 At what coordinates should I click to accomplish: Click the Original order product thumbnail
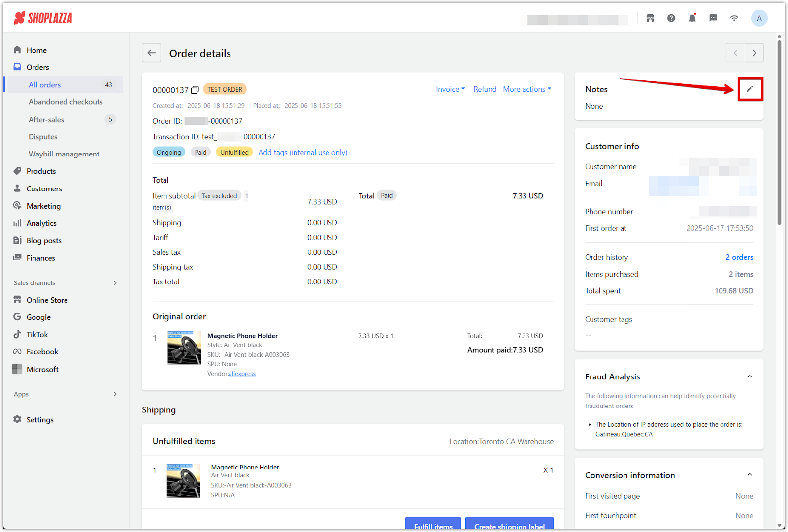pyautogui.click(x=184, y=347)
